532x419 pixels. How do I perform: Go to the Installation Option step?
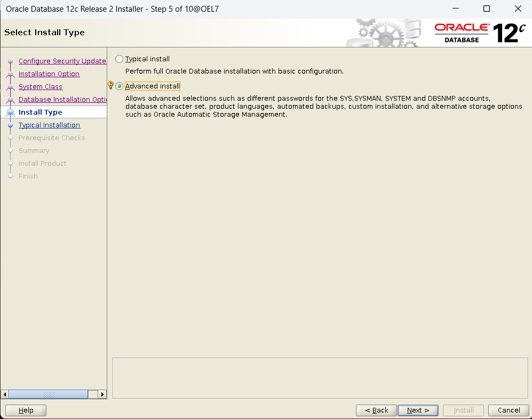coord(49,74)
